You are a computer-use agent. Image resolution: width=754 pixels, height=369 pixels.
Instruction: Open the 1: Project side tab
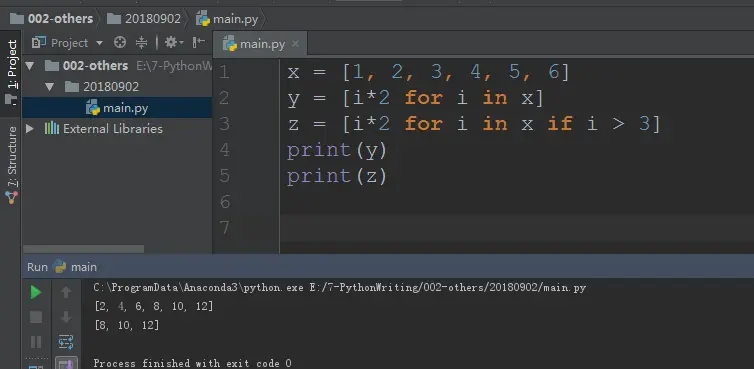pyautogui.click(x=12, y=73)
